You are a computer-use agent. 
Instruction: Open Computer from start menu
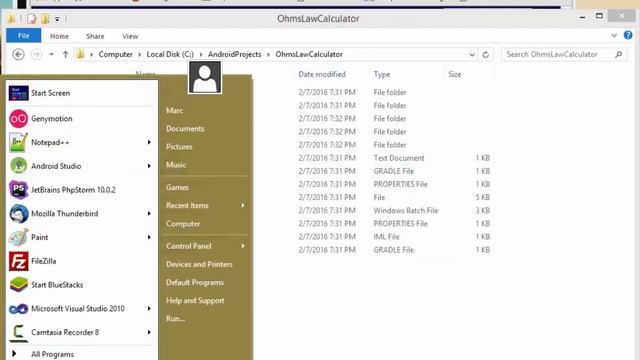pyautogui.click(x=183, y=224)
